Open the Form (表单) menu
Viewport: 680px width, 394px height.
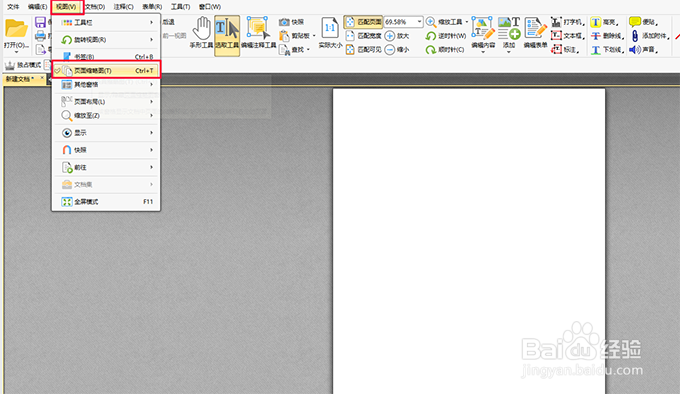[x=152, y=7]
